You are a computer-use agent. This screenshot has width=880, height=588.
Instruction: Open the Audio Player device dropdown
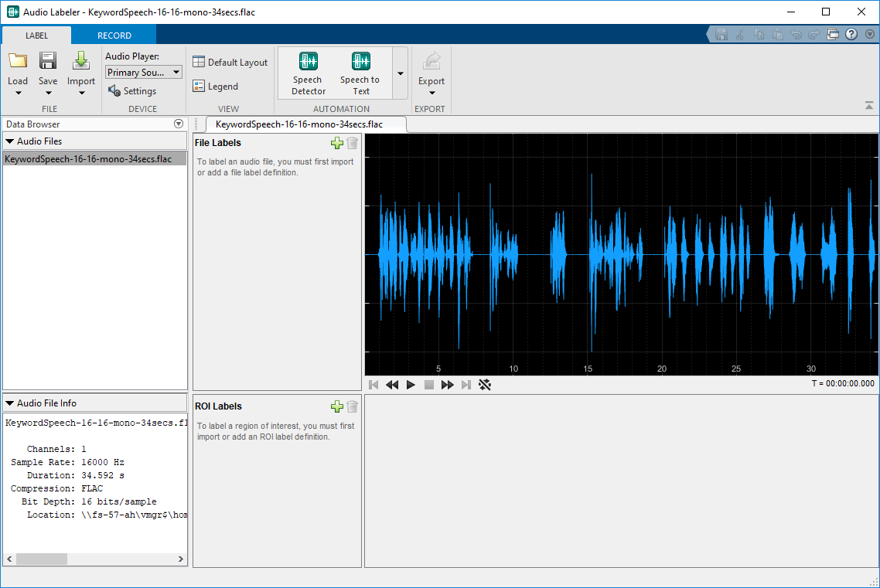(x=143, y=72)
